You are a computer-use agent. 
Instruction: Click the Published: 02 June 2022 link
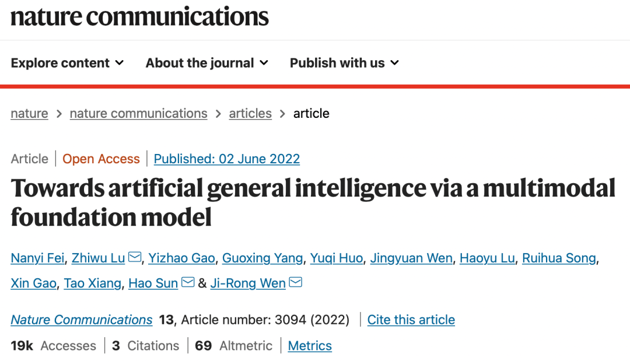click(227, 159)
